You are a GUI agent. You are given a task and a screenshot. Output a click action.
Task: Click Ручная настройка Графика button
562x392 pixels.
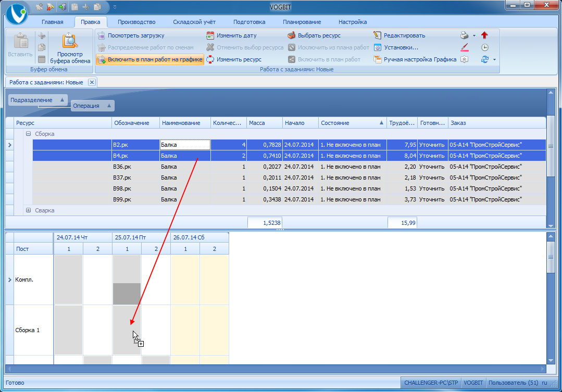415,59
